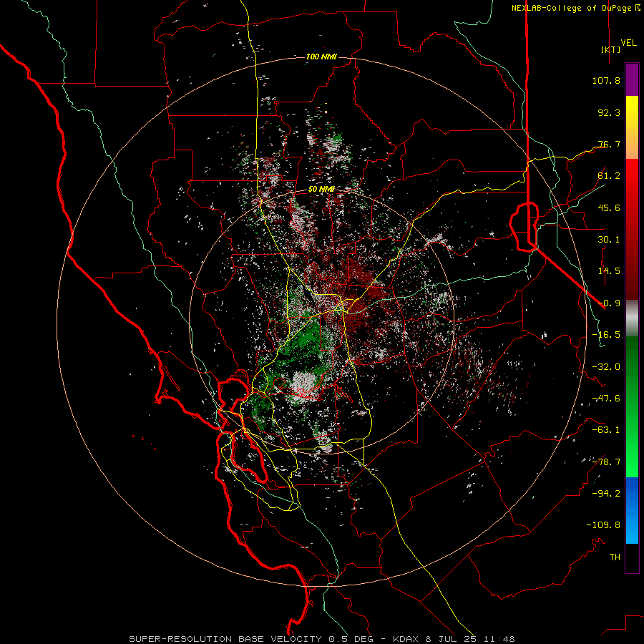Screen dimensions: 644x644
Task: Click the -78.7 velocity scale label
Action: point(606,462)
